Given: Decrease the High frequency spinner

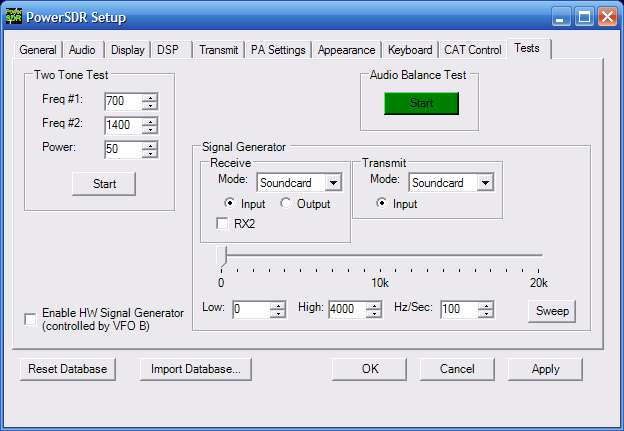Looking at the screenshot, I should pyautogui.click(x=374, y=314).
